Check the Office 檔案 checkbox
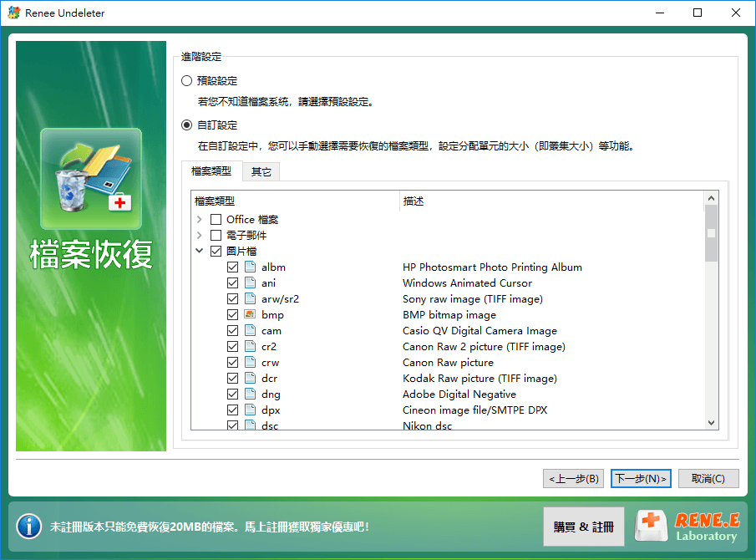Image resolution: width=756 pixels, height=560 pixels. point(216,220)
